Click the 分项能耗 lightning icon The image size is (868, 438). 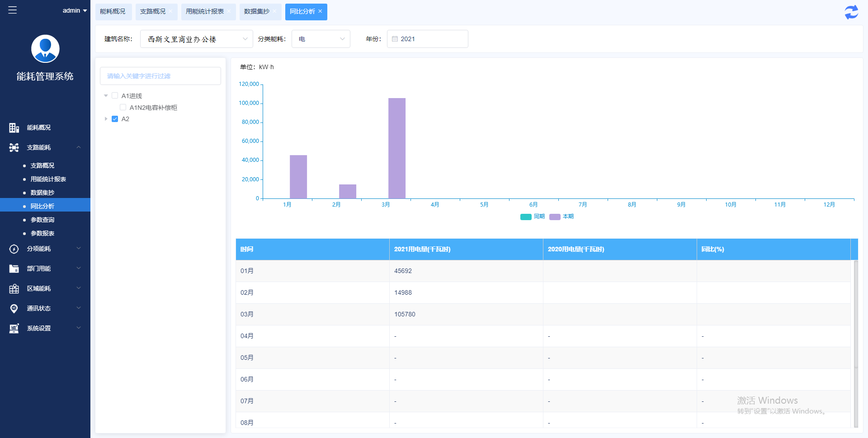click(x=14, y=249)
